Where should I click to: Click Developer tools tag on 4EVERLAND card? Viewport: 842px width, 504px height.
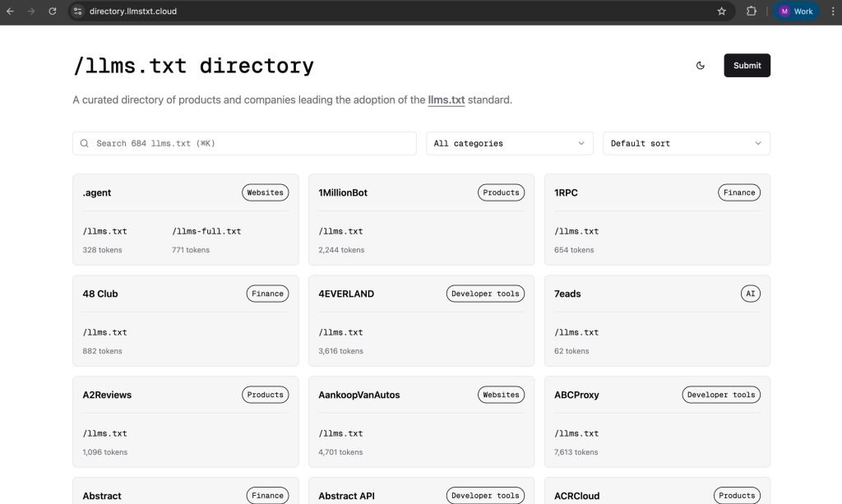485,294
